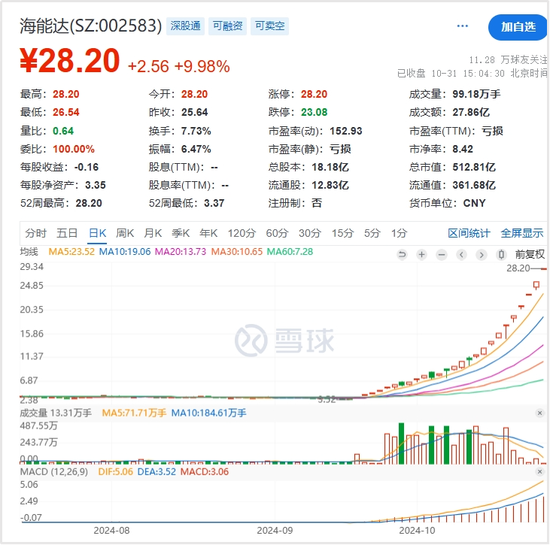The image size is (550, 545).
Task: Click 成交量 99.18万手 value
Action: 476,94
